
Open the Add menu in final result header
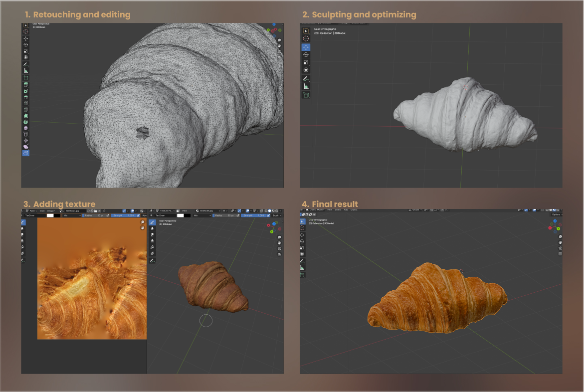pos(346,210)
